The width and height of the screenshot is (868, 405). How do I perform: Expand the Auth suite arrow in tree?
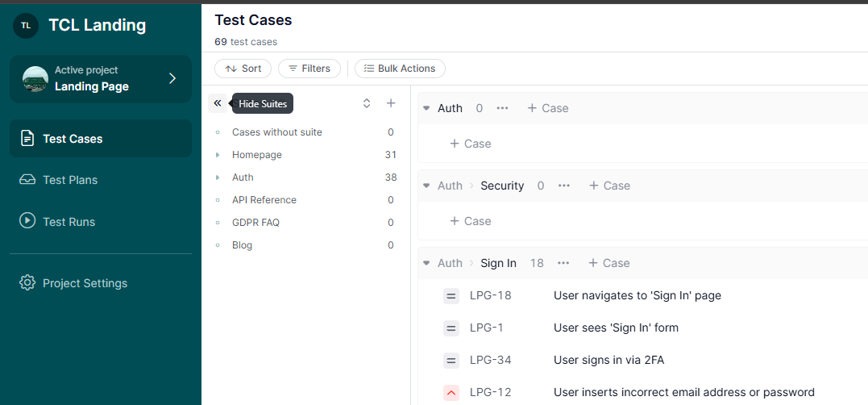[x=218, y=177]
